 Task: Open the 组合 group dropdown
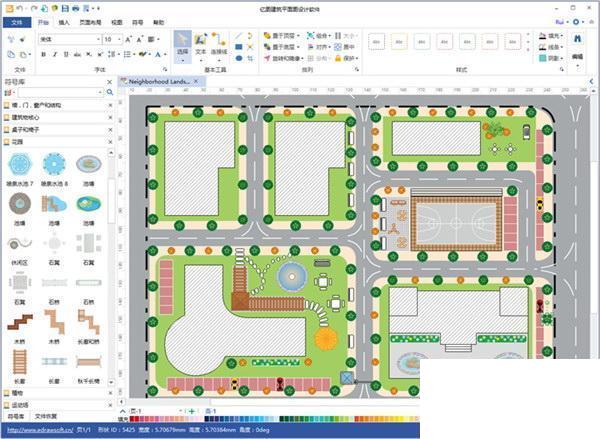click(319, 36)
